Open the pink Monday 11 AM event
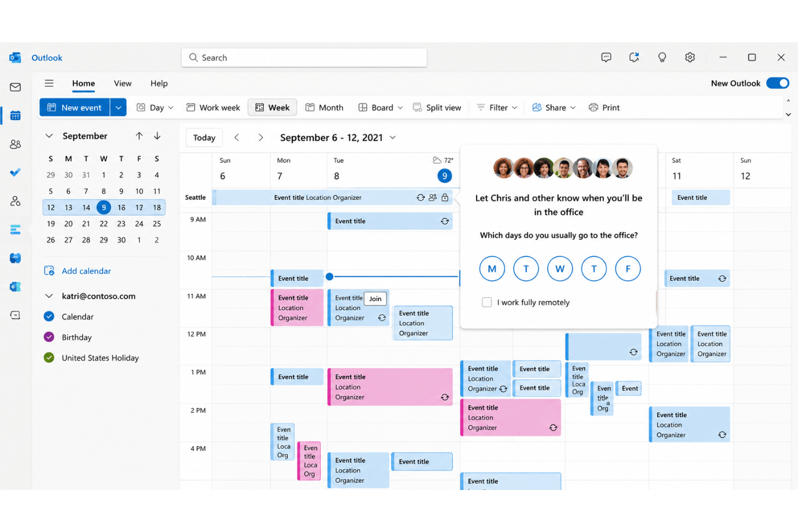798x532 pixels. point(297,308)
